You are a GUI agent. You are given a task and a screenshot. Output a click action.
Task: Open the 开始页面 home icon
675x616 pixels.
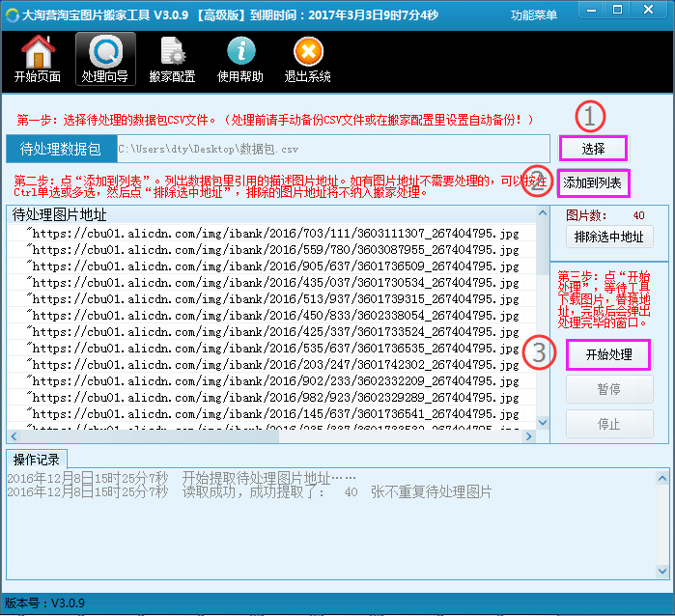coord(38,59)
